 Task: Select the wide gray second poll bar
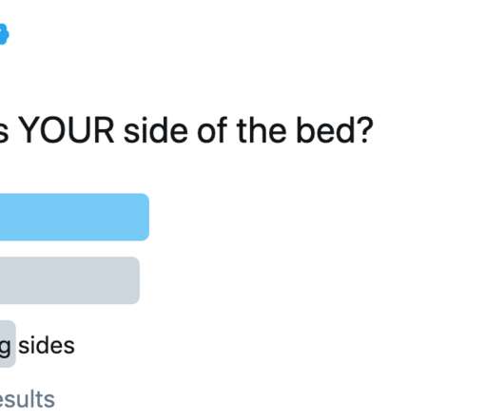pyautogui.click(x=69, y=280)
